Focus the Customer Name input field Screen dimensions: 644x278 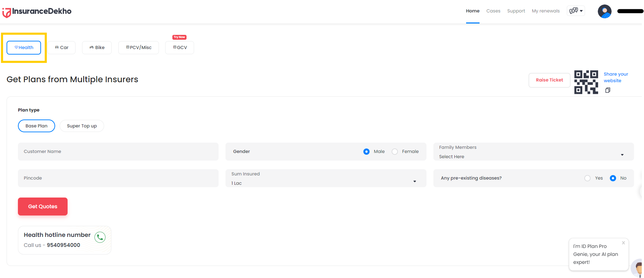tap(118, 152)
